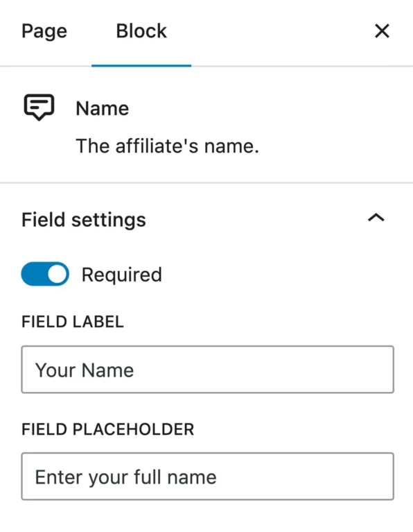
Task: Click the FIELD PLACEHOLDER caption
Action: coord(108,429)
